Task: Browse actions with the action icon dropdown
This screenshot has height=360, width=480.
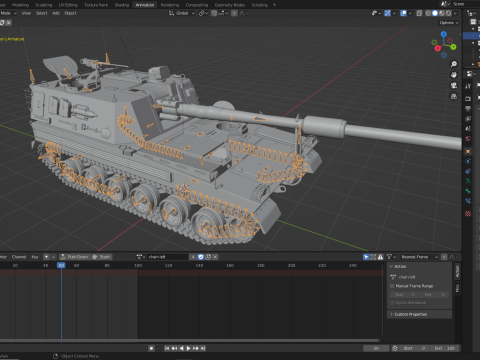Action: pos(141,257)
